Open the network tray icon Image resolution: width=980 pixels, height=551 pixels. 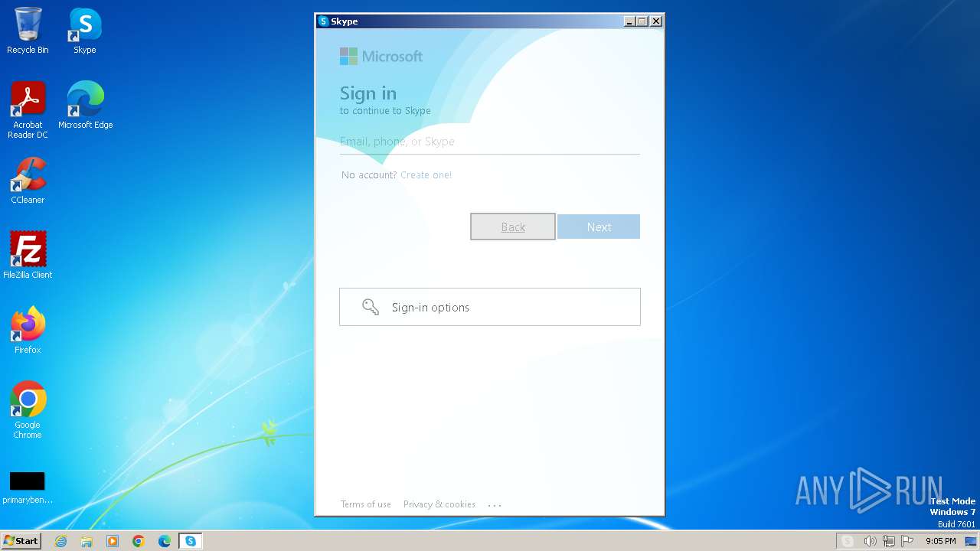tap(889, 541)
